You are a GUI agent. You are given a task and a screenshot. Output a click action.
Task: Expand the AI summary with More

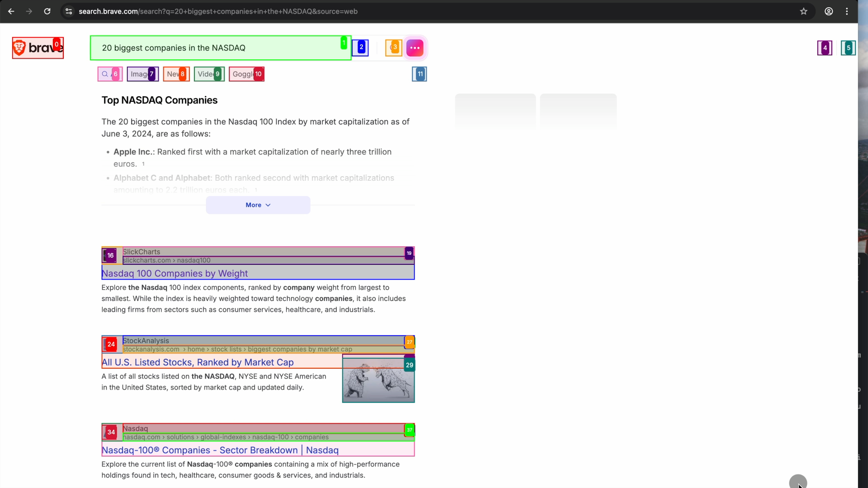258,205
